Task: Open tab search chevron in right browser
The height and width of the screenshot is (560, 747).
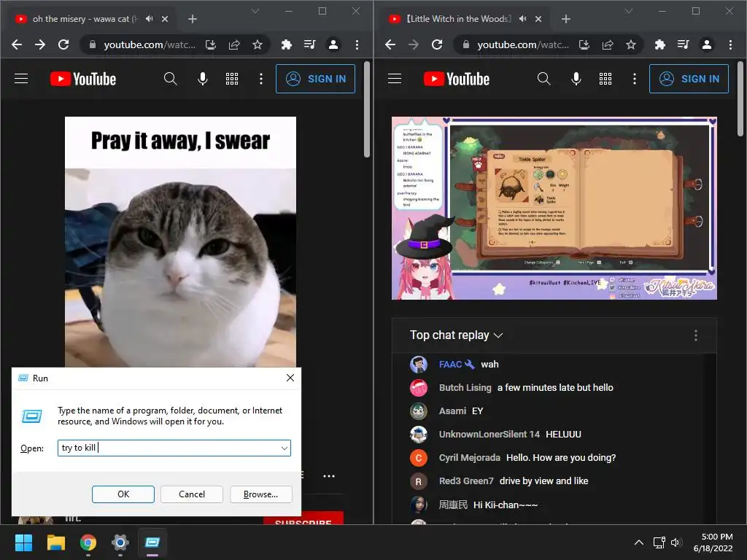Action: [x=629, y=11]
